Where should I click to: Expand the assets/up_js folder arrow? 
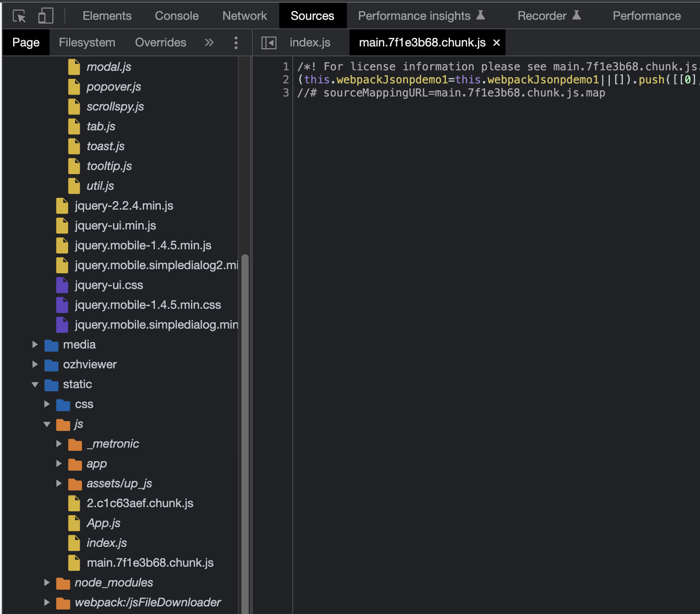(x=59, y=483)
